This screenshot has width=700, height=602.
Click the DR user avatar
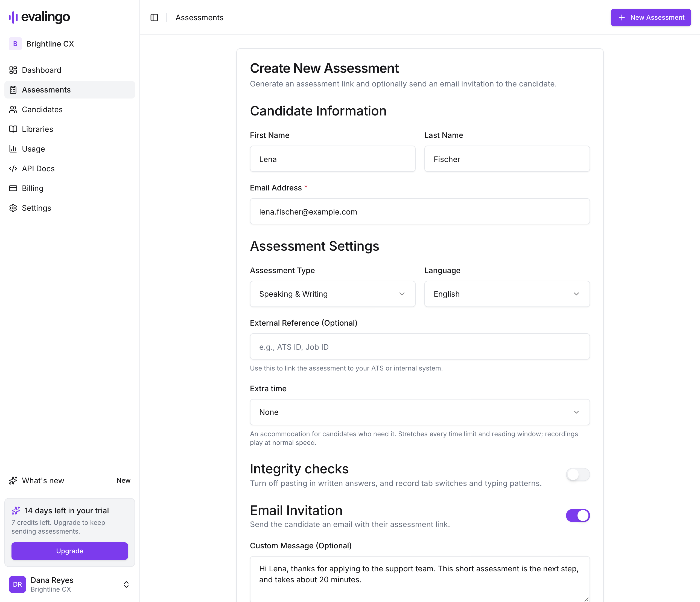[17, 584]
